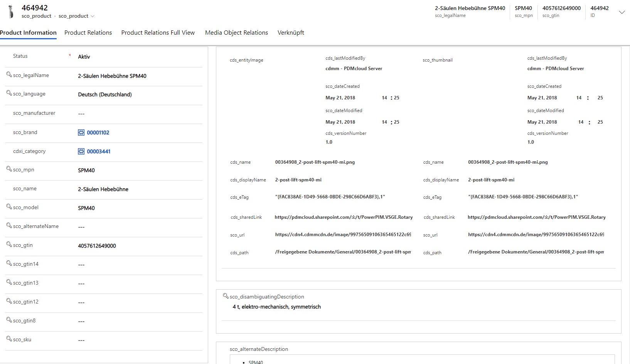This screenshot has width=630, height=364.
Task: Click the search icon beside sco_language
Action: tap(9, 93)
